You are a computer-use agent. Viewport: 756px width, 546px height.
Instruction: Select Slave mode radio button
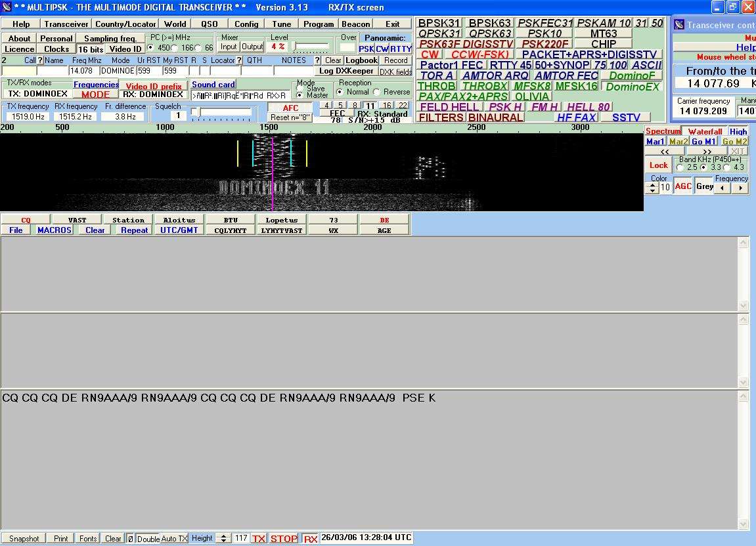300,89
